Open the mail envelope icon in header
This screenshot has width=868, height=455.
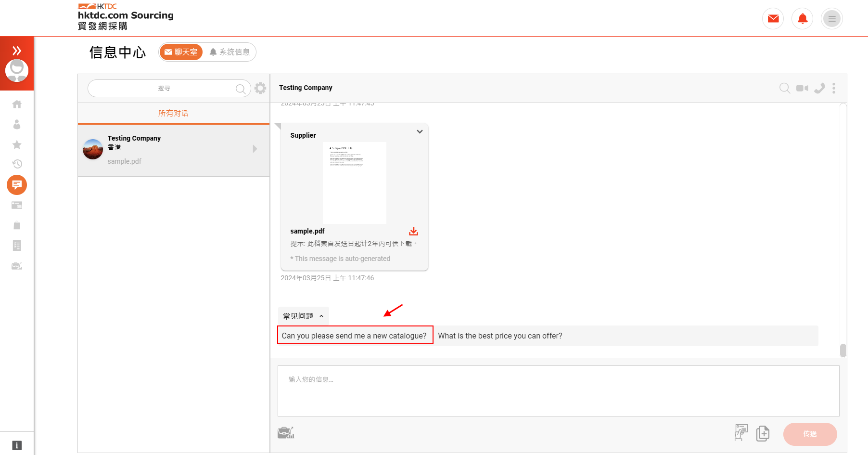[773, 19]
